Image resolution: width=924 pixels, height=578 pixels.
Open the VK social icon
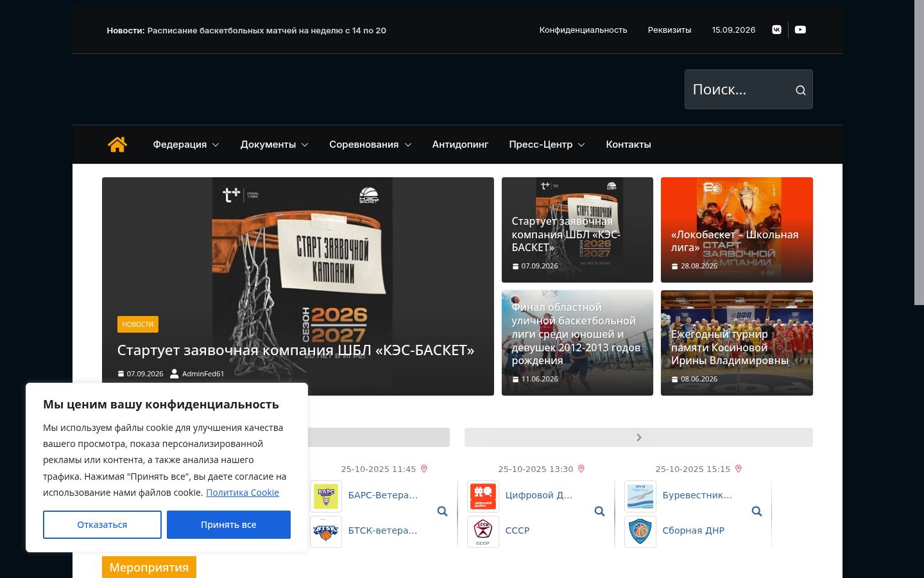click(776, 30)
